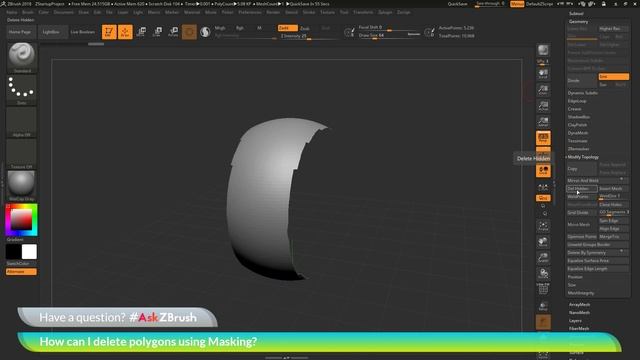This screenshot has width=640, height=360.
Task: Click the Transp transparency icon
Action: (543, 306)
